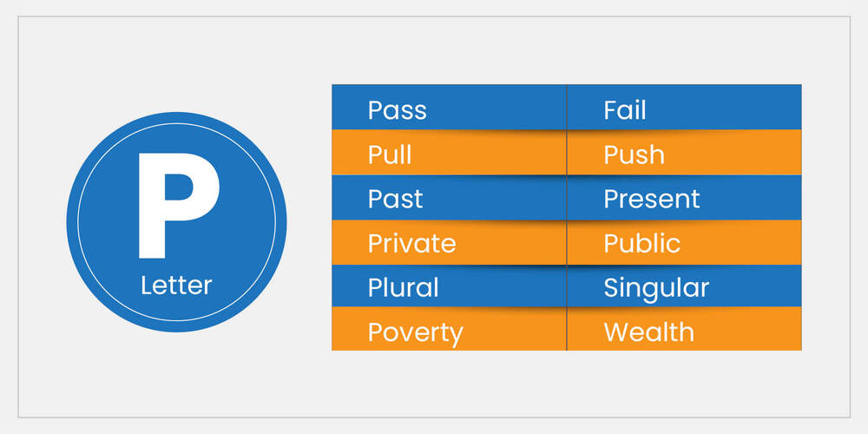This screenshot has height=434, width=868.
Task: Pick the word Private
Action: pyautogui.click(x=411, y=243)
